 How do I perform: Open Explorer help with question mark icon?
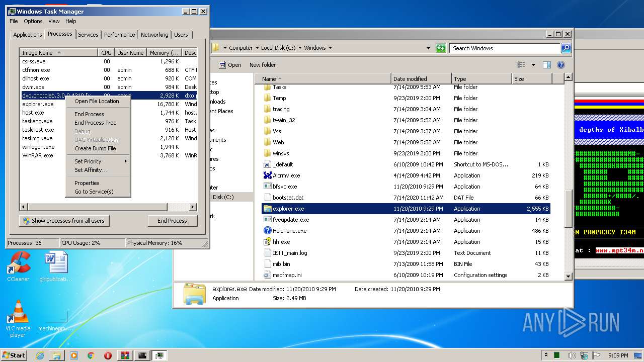tap(561, 65)
